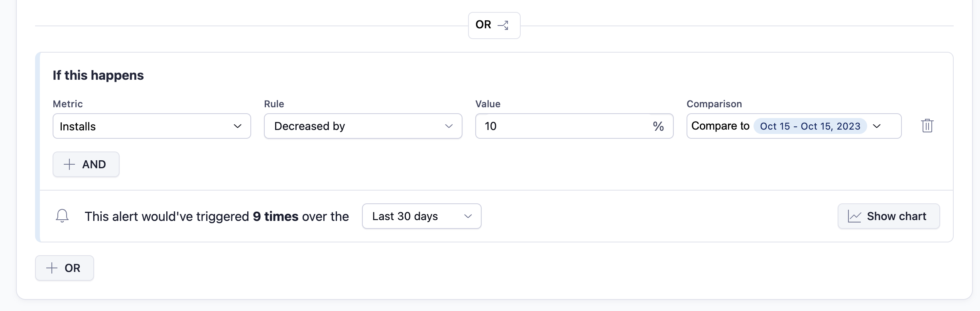Click the Installs text in Metric selector
Screen dimensions: 980x311
coord(78,126)
